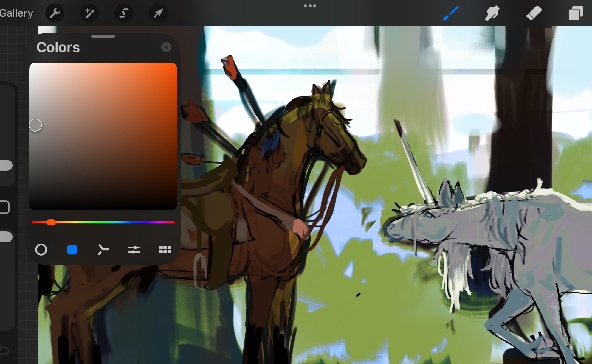This screenshot has width=592, height=364.
Task: Return to the Gallery
Action: 16,13
